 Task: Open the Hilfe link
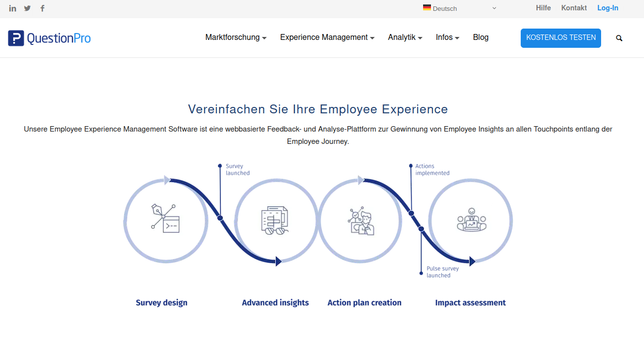(543, 8)
